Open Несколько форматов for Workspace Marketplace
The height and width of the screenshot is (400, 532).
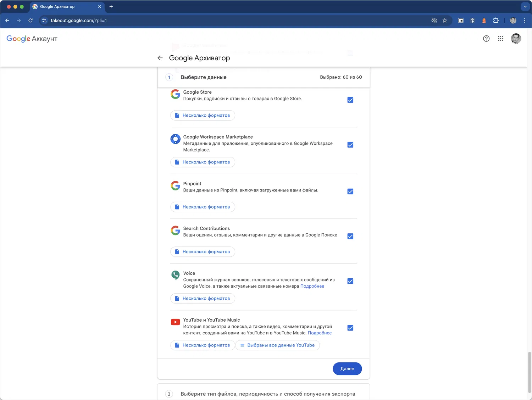(x=203, y=162)
